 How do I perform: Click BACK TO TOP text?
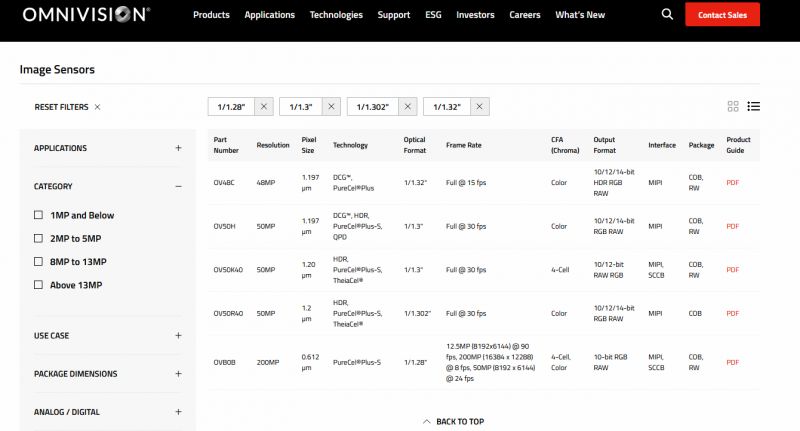coord(460,421)
